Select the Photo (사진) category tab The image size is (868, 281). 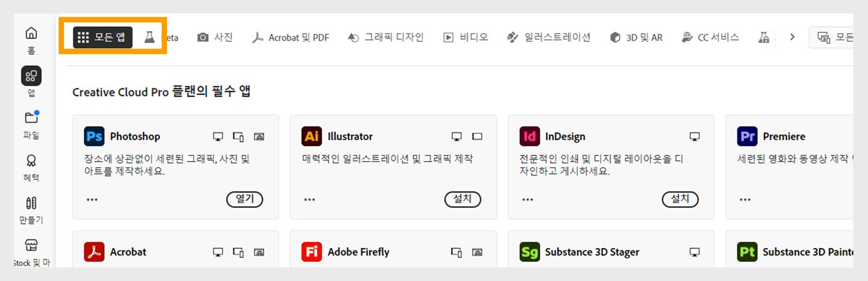215,37
